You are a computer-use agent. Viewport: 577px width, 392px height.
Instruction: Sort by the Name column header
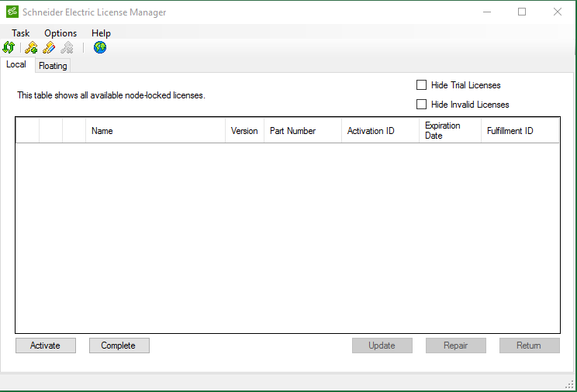pyautogui.click(x=155, y=131)
